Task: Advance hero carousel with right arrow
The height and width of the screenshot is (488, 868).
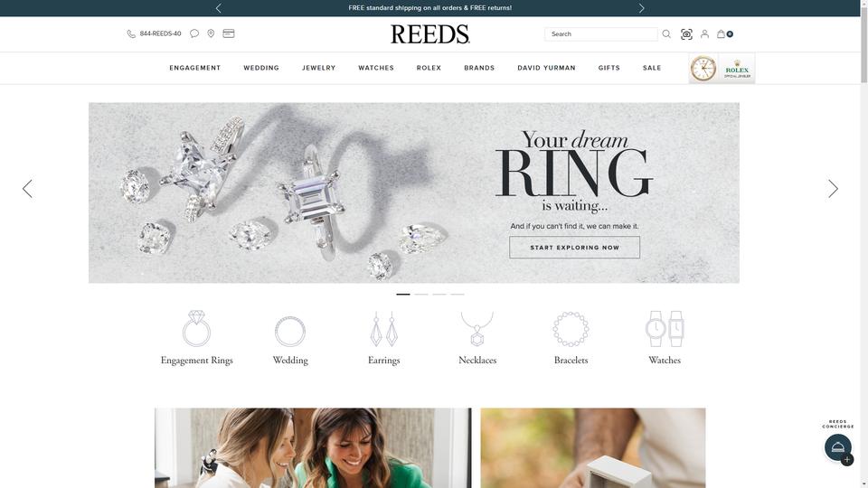Action: [833, 189]
